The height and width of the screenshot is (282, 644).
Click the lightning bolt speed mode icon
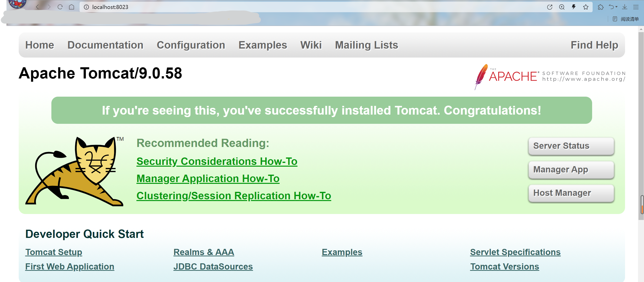tap(574, 7)
